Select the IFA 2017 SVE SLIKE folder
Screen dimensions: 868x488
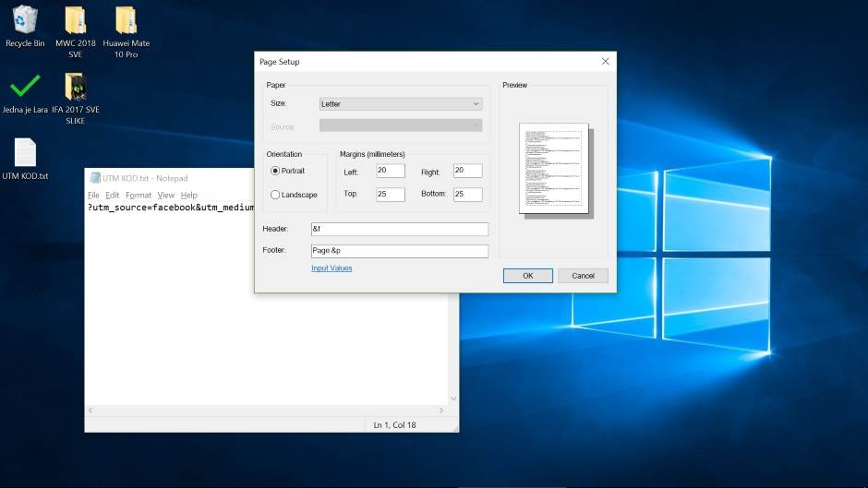click(75, 87)
